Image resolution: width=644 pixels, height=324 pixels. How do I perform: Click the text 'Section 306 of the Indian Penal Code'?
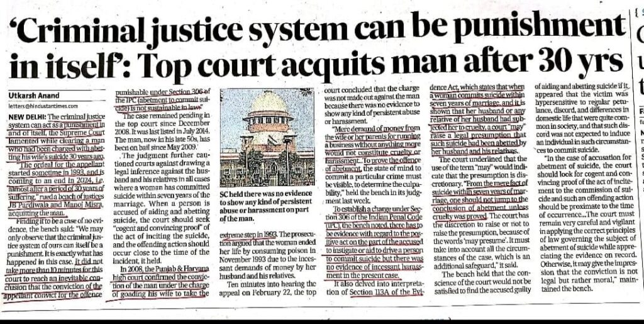[374, 218]
